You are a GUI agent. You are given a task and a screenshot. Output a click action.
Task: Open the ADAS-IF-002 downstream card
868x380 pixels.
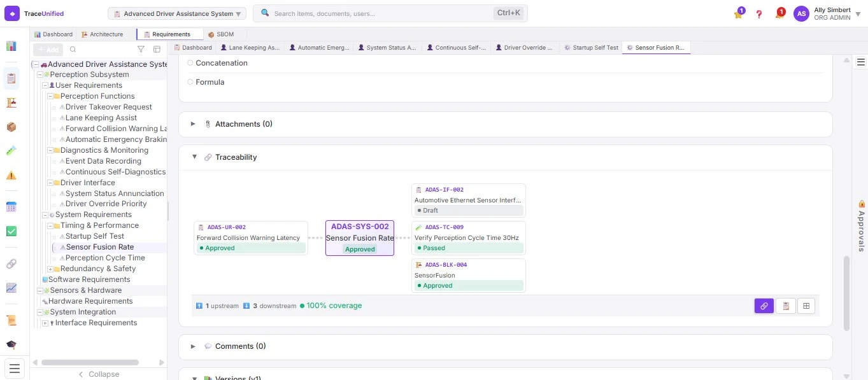coord(469,201)
